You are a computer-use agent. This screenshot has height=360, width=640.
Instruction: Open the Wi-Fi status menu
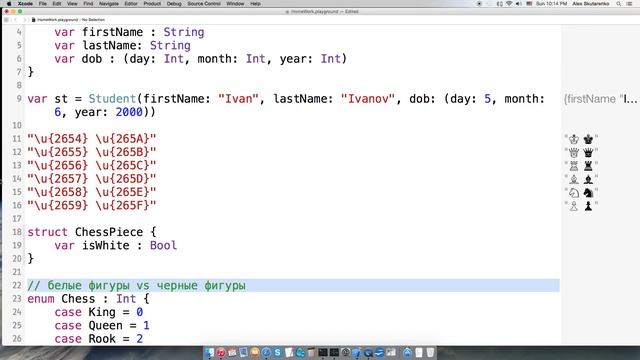point(509,4)
